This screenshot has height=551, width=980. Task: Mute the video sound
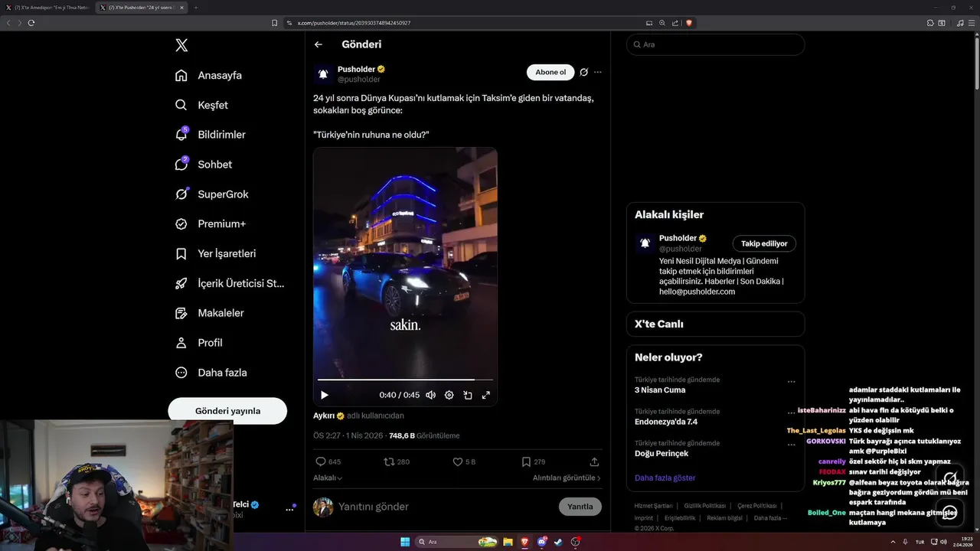431,395
